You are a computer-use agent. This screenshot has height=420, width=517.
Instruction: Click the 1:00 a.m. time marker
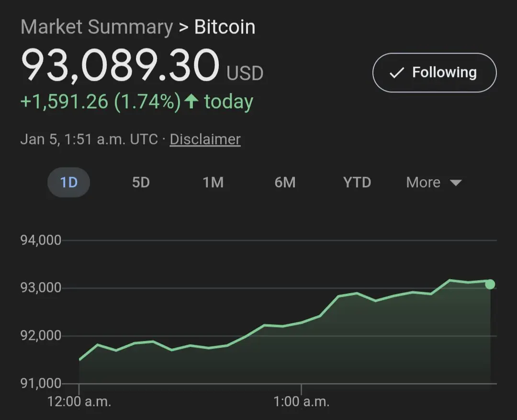pos(301,401)
